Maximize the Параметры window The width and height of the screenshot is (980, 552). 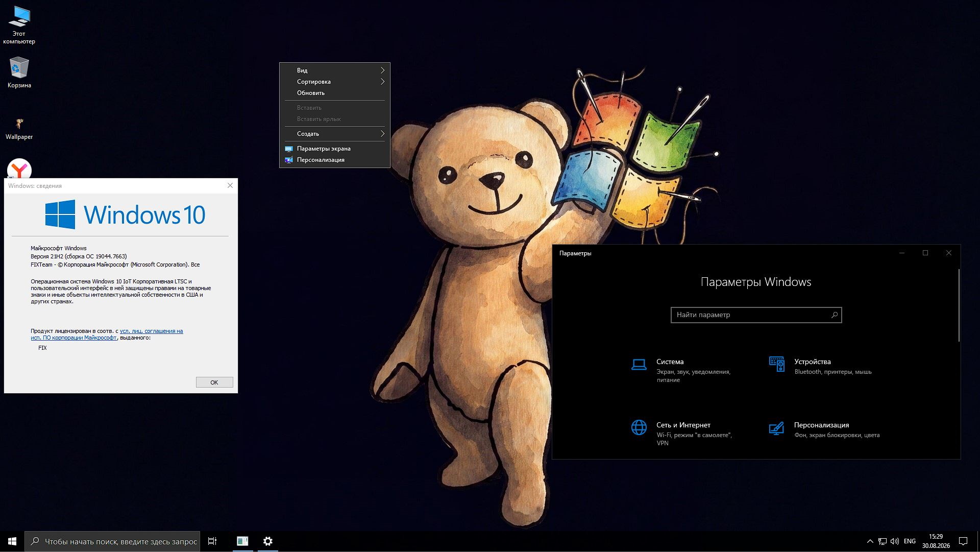tap(925, 253)
